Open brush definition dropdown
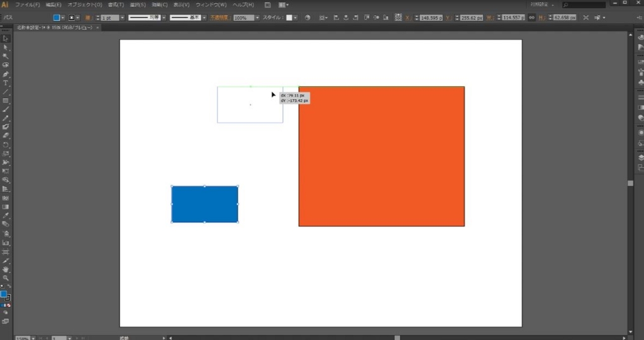Viewport: 644px width, 340px height. point(204,18)
